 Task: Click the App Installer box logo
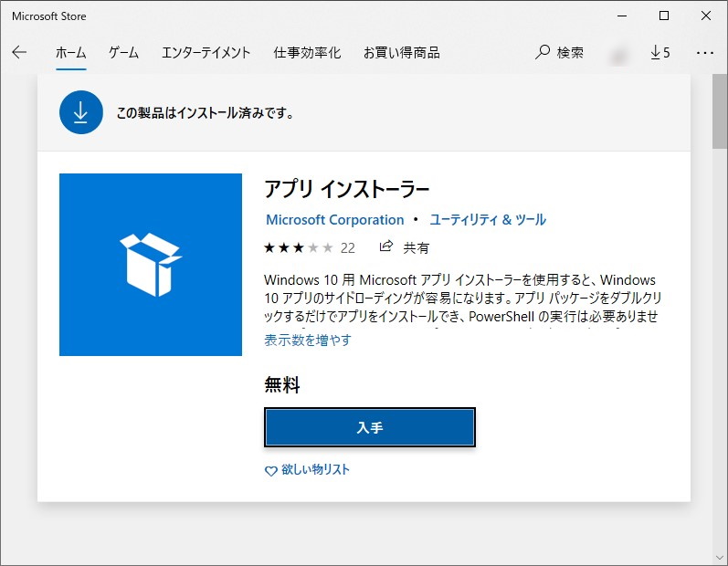point(151,265)
